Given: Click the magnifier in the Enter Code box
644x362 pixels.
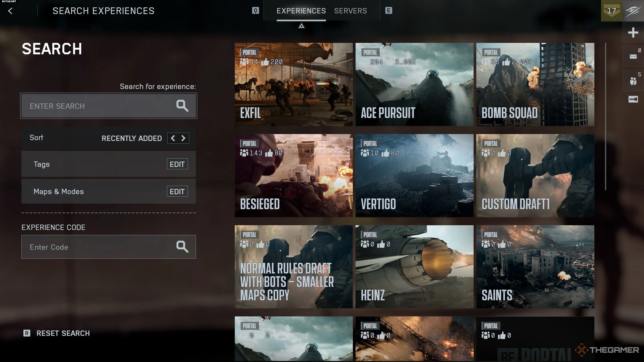Looking at the screenshot, I should [x=182, y=247].
